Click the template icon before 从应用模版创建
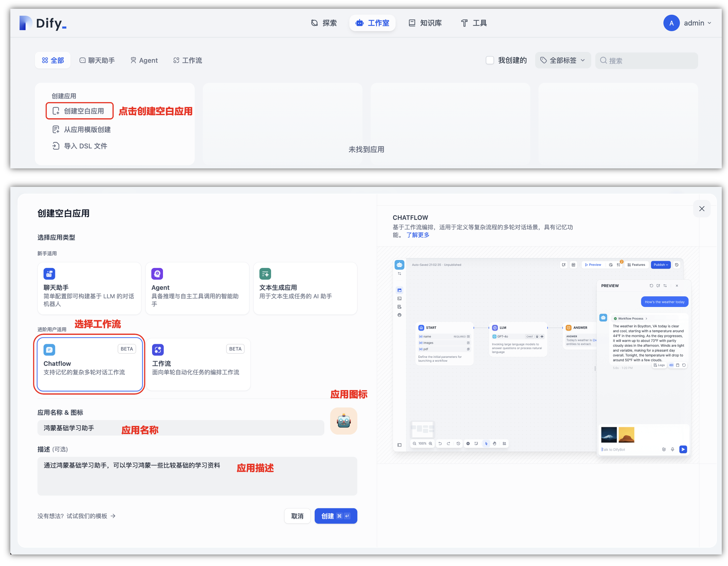Image resolution: width=728 pixels, height=566 pixels. 56,130
